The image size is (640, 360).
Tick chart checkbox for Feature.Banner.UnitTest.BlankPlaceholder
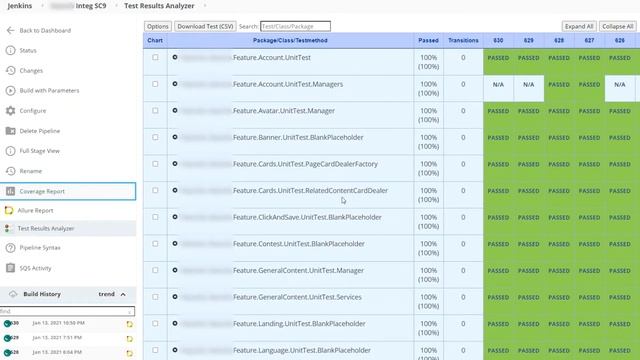155,137
